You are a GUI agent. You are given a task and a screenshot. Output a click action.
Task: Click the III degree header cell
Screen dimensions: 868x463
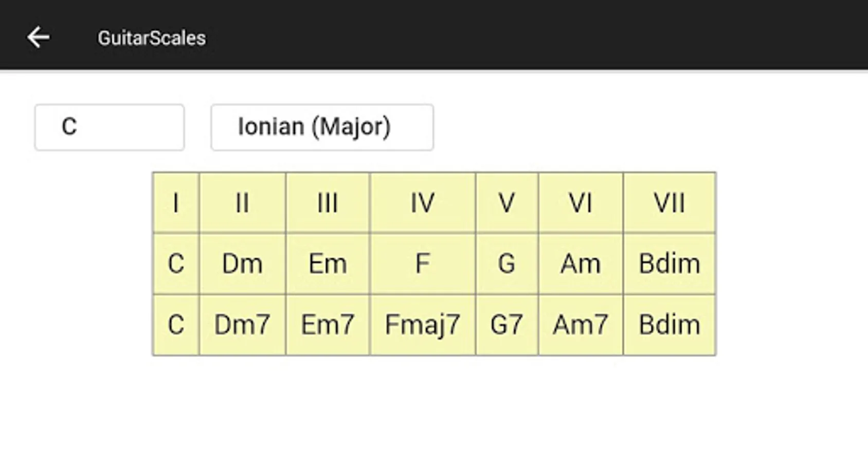(328, 203)
